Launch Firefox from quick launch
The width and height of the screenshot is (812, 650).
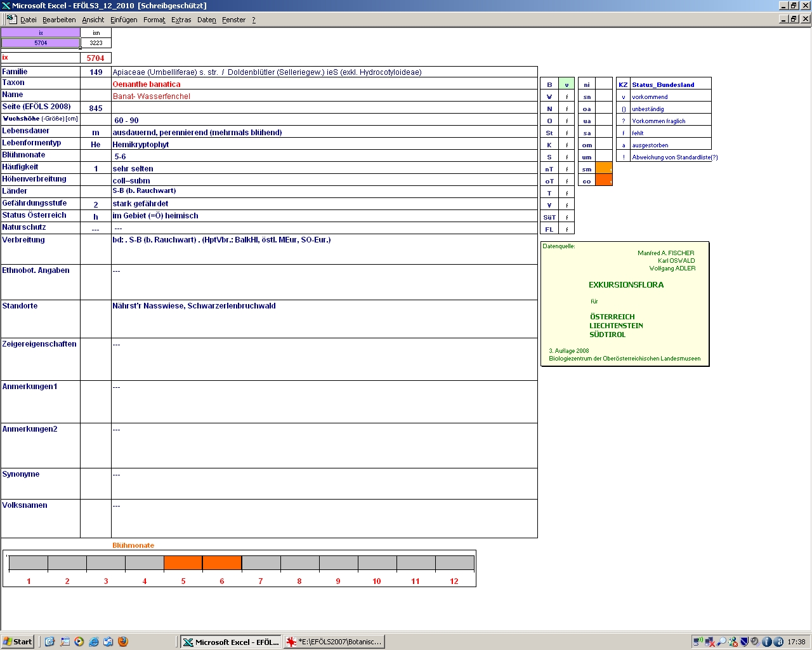tap(123, 642)
